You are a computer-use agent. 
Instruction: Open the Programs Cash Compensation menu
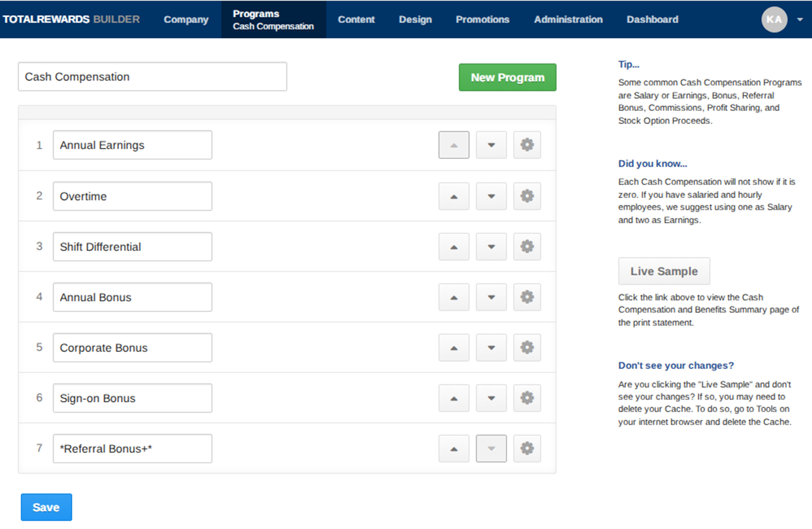point(273,19)
